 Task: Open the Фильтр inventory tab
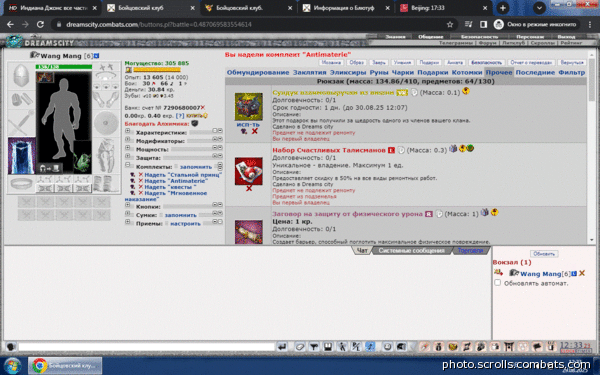(571, 72)
